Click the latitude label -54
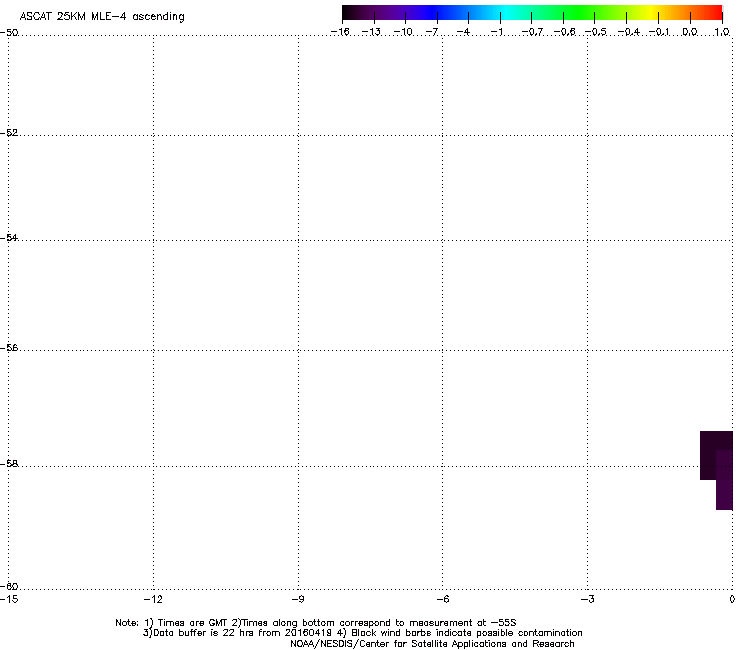This screenshot has height=650, width=740. click(9, 237)
